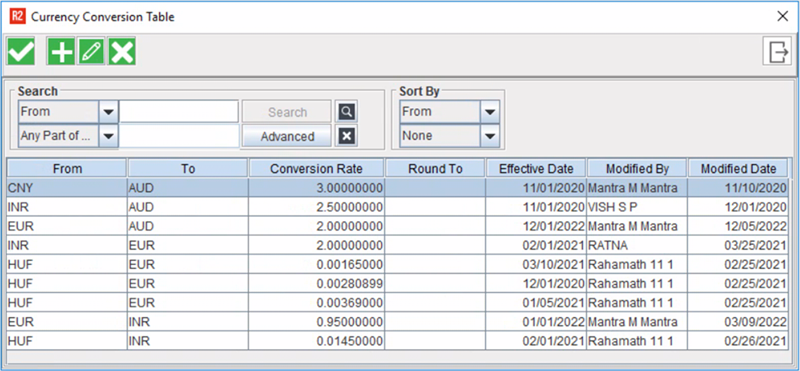
Task: Select the 3.00000000 conversion rate cell
Action: (316, 188)
